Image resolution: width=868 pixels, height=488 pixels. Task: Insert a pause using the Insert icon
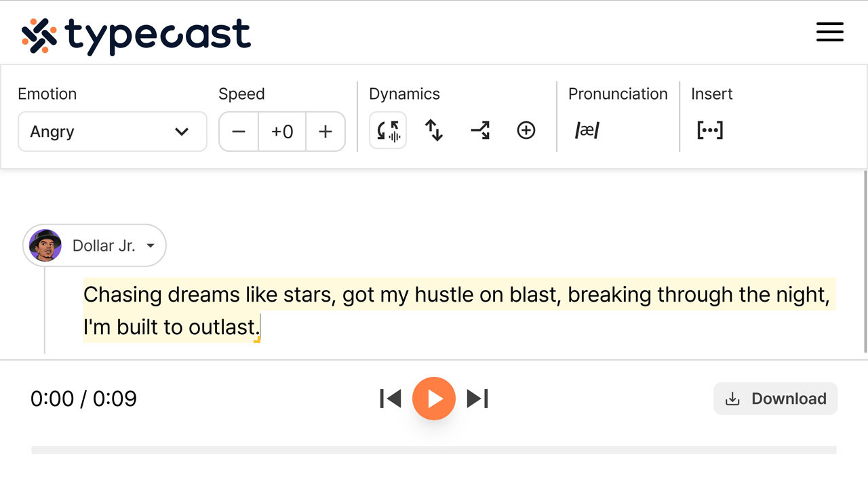tap(709, 131)
